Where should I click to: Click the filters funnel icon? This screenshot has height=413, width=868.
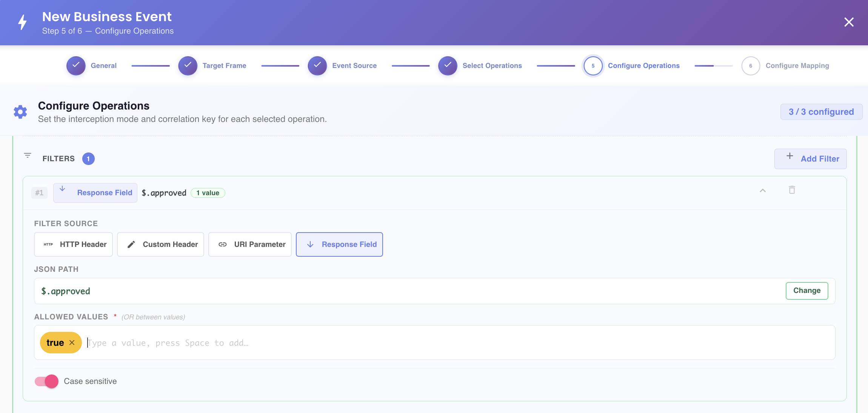tap(28, 155)
